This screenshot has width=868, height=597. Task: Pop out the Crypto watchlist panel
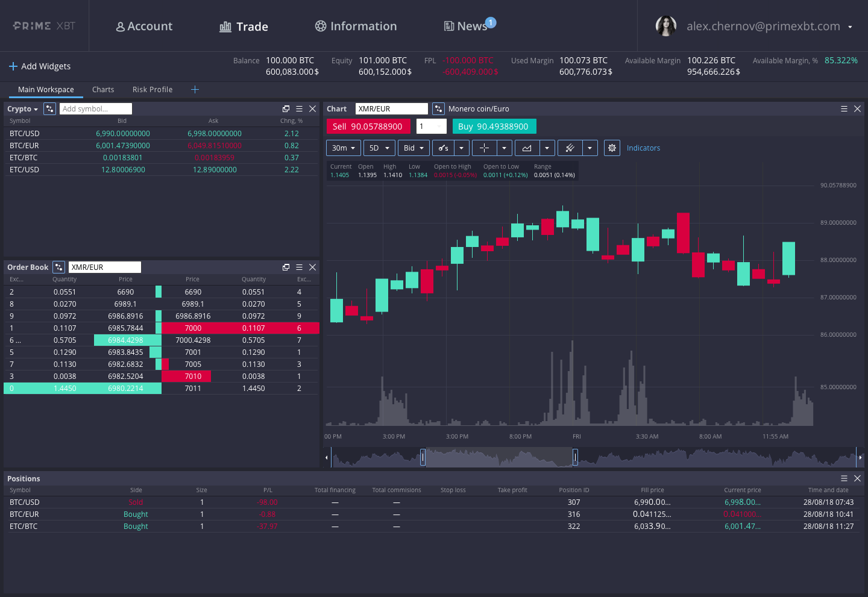click(286, 109)
